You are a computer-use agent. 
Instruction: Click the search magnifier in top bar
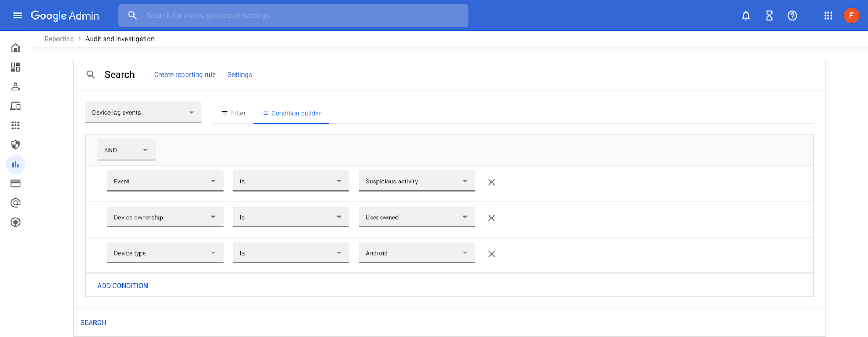(x=132, y=16)
